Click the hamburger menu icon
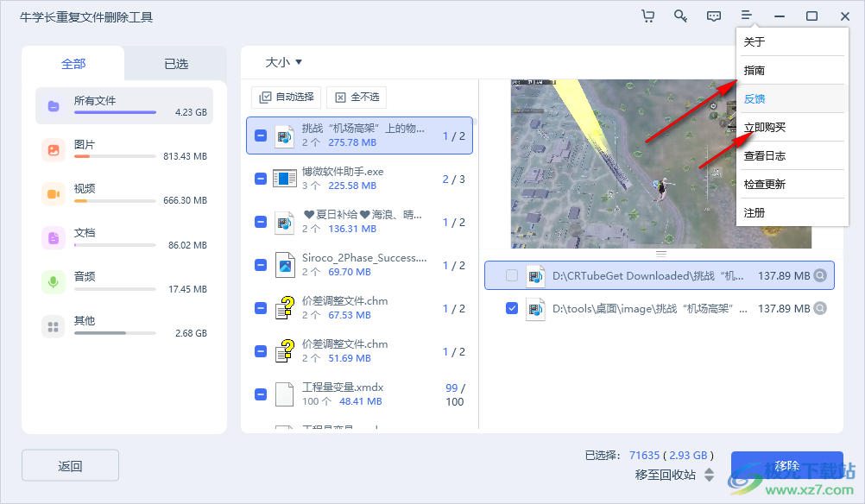865x504 pixels. [747, 16]
